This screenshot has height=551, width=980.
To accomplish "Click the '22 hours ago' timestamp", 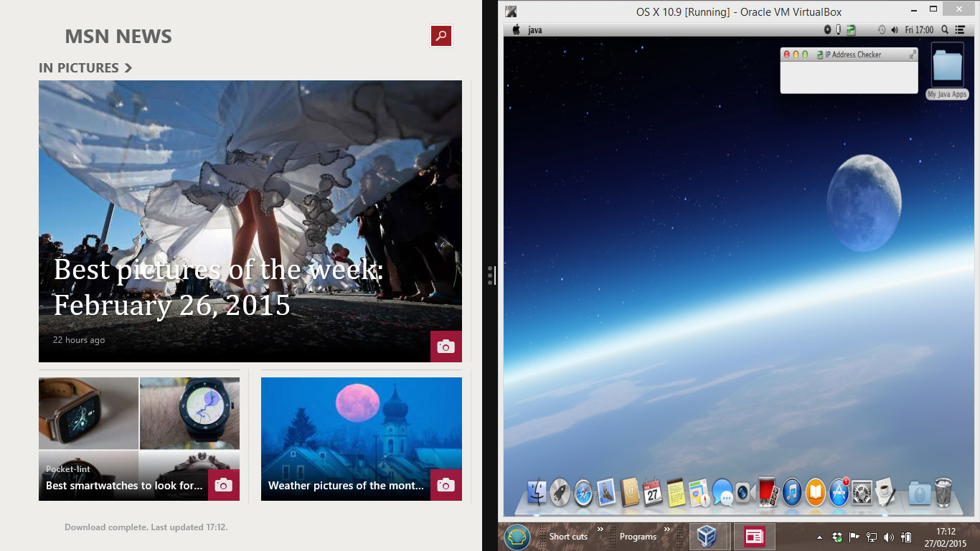I will coord(79,340).
